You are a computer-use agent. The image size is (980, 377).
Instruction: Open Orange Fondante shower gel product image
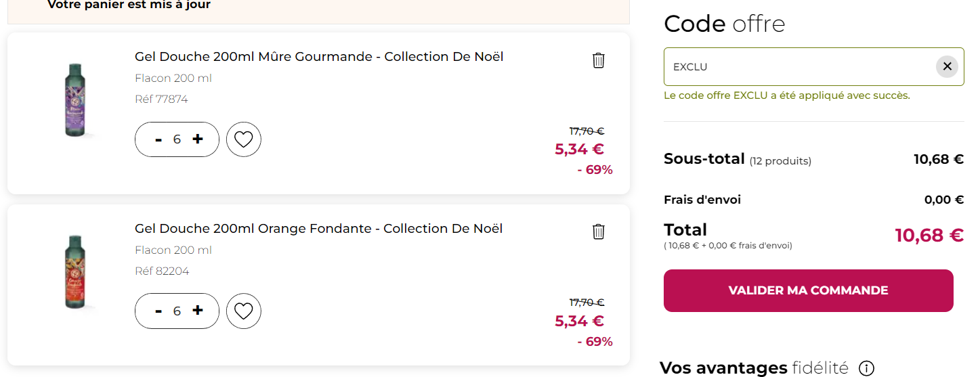point(74,272)
